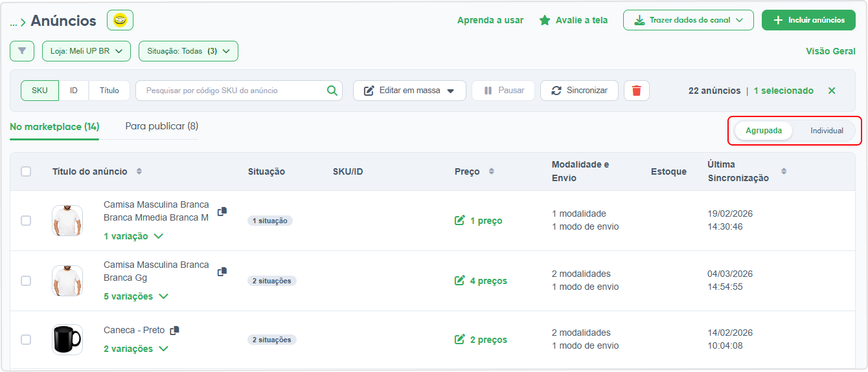Click the black mug product thumbnail
This screenshot has width=868, height=372.
click(67, 340)
